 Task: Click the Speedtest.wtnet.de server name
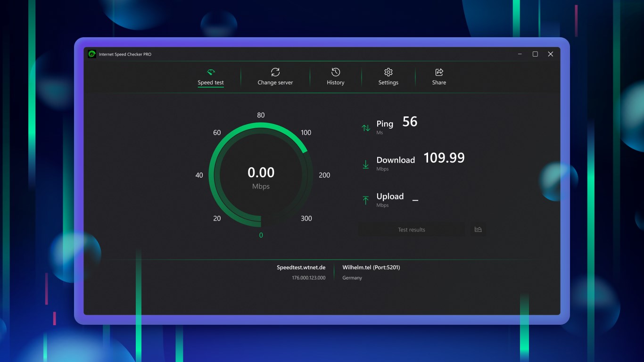301,267
